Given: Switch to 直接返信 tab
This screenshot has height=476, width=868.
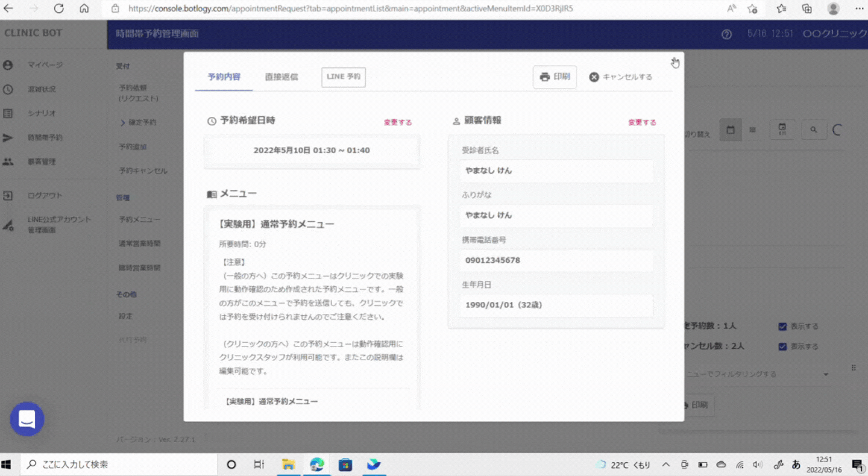Looking at the screenshot, I should (281, 77).
